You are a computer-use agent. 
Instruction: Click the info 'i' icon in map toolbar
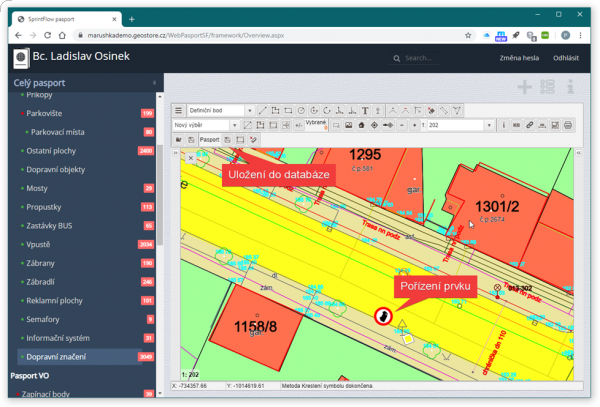(503, 125)
